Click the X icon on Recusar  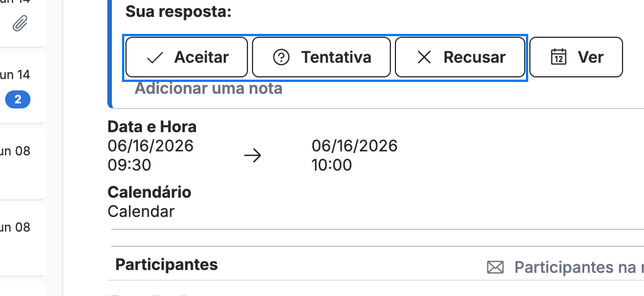click(424, 58)
